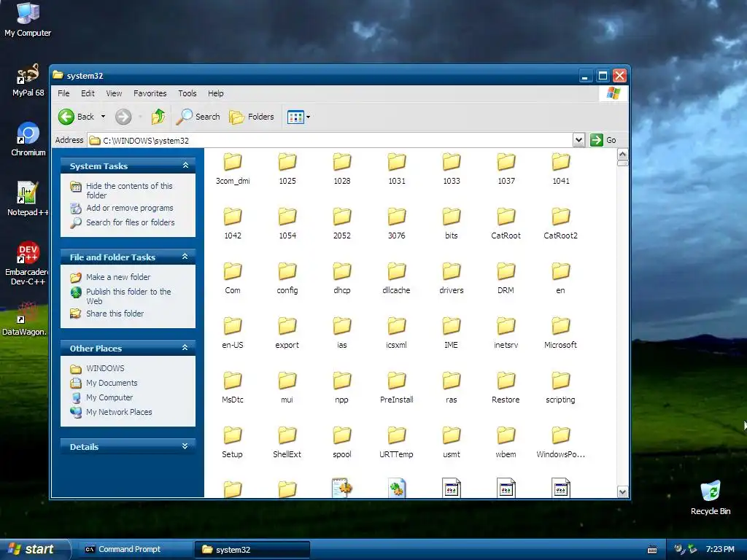Select the URTTemp folder
Viewport: 747px width, 560px height.
[396, 443]
